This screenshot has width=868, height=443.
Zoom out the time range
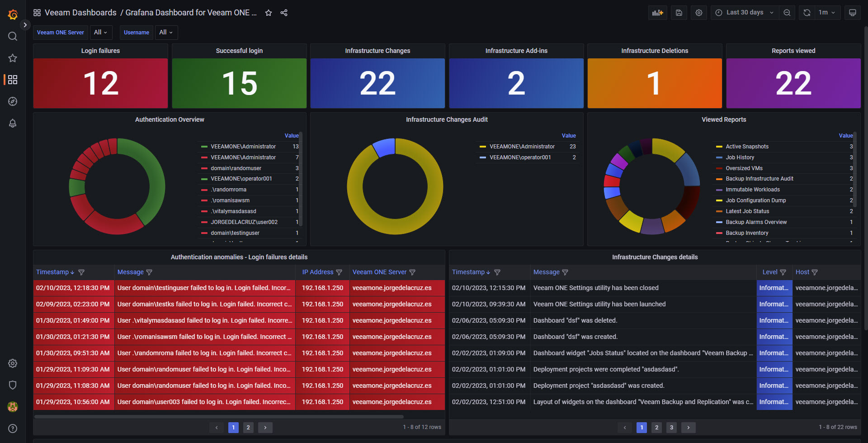pyautogui.click(x=787, y=12)
